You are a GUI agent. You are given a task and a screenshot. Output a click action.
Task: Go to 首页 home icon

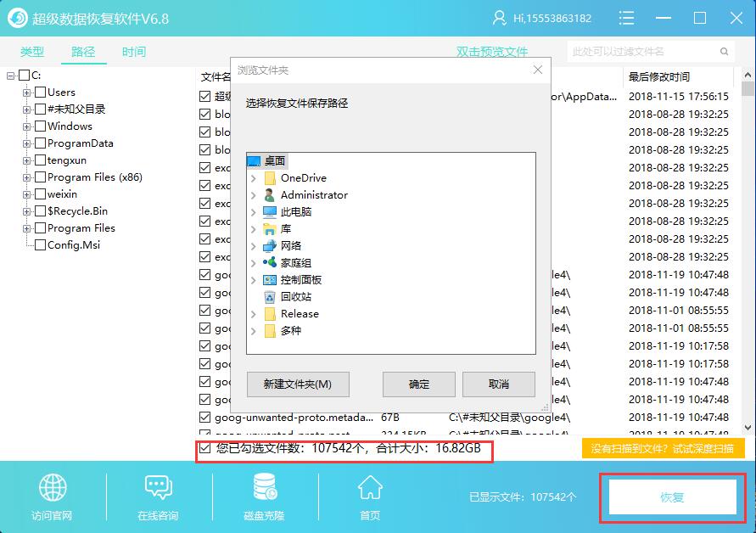click(x=370, y=487)
